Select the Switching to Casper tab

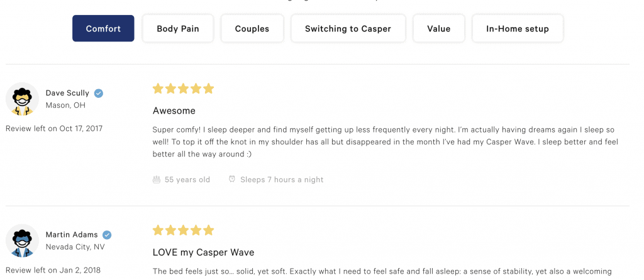[x=348, y=29]
